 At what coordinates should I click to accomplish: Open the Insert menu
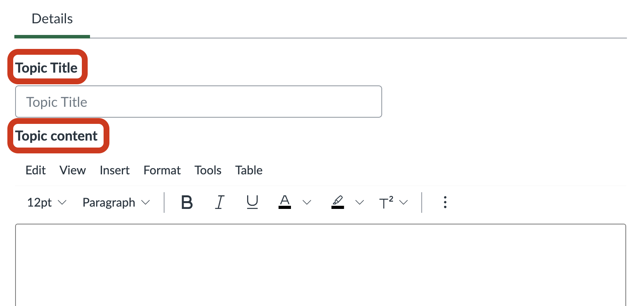(x=114, y=170)
